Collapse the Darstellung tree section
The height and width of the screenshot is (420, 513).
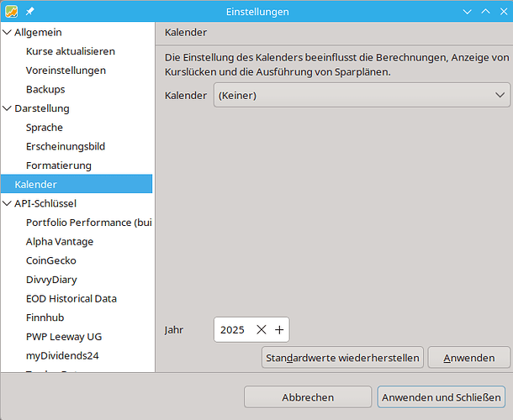[7, 108]
